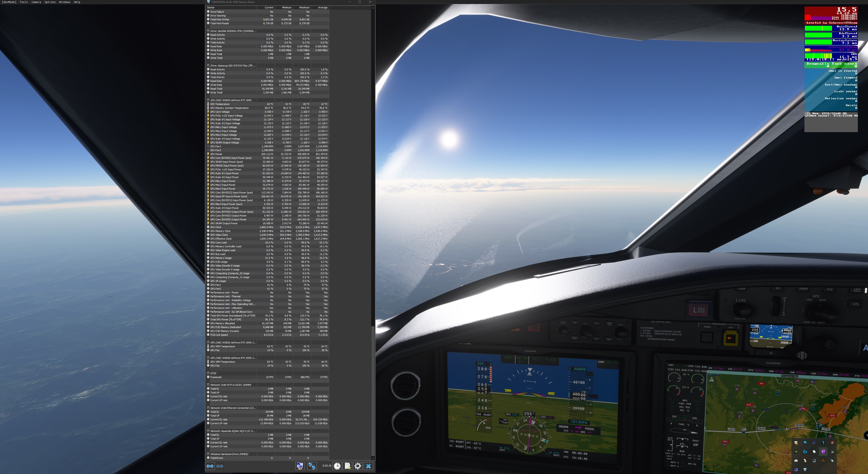
Task: Select the Samsung SSD 970 EVO drive group
Action: (x=233, y=65)
